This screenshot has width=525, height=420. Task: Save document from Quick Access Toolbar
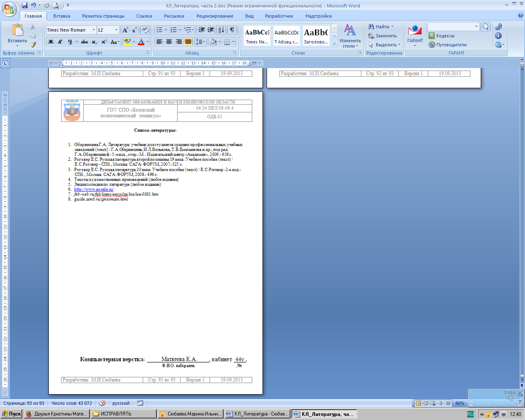click(25, 5)
